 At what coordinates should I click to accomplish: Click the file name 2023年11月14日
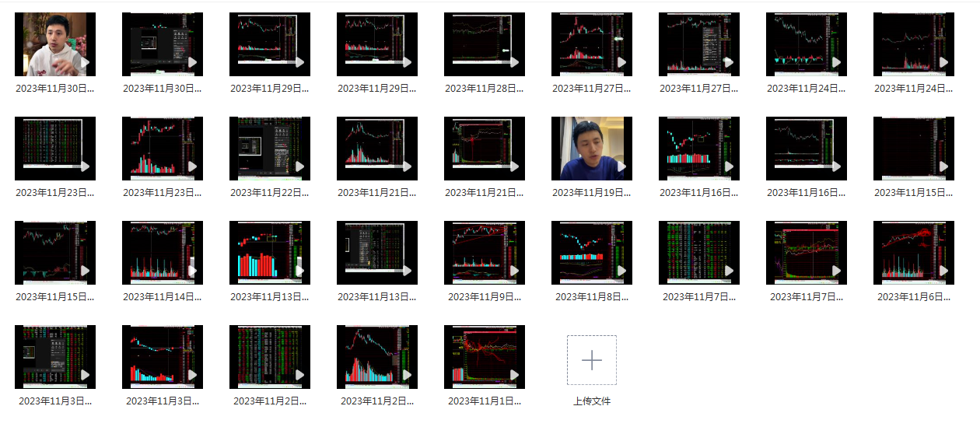click(x=163, y=296)
